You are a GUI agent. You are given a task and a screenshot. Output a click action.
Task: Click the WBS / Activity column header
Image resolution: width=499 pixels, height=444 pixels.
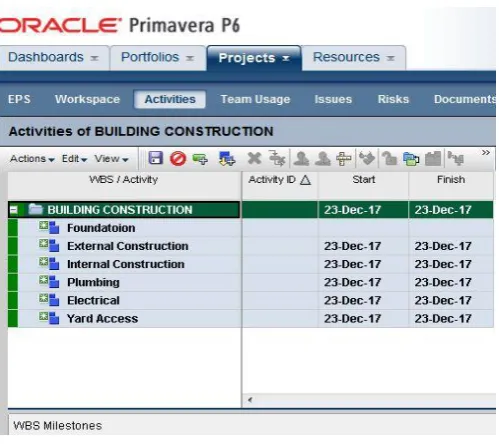click(124, 185)
